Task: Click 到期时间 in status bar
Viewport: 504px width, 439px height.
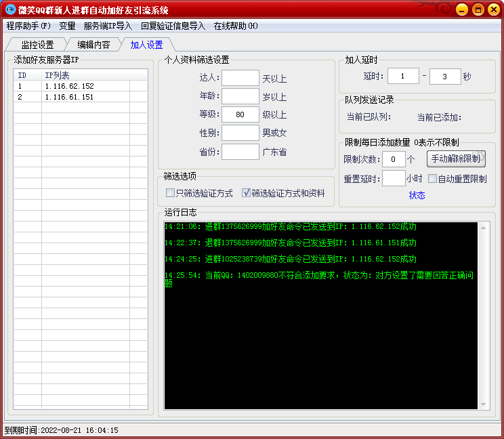Action: pos(61,430)
